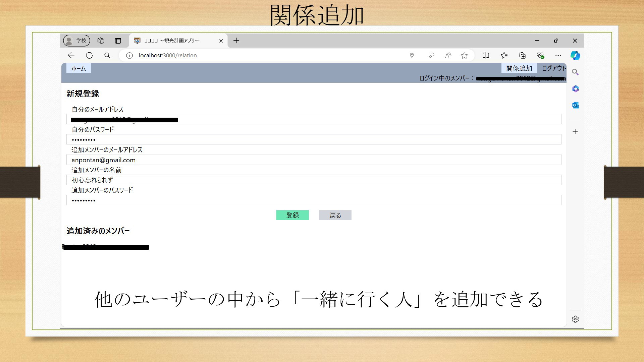Open the split screen icon
The width and height of the screenshot is (644, 362).
click(486, 55)
